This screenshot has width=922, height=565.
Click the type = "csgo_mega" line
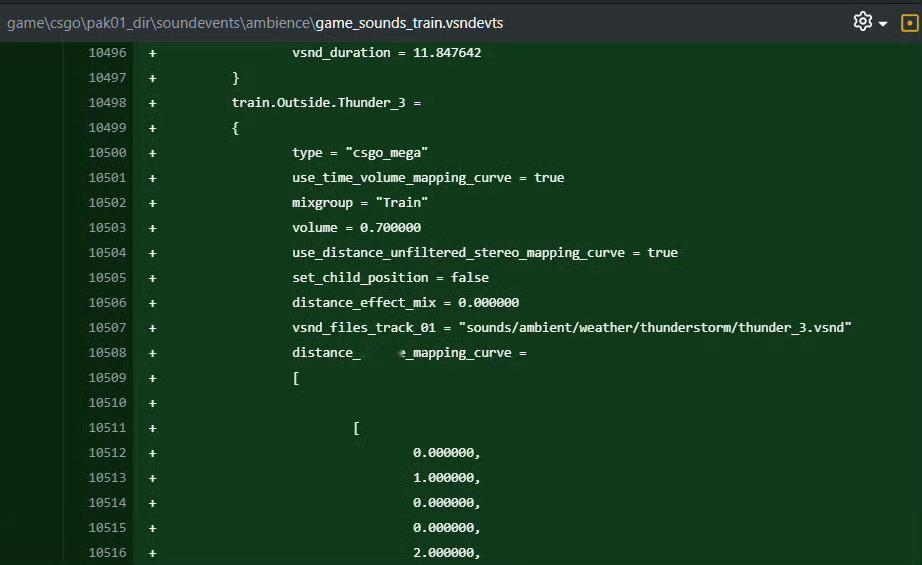(x=360, y=153)
